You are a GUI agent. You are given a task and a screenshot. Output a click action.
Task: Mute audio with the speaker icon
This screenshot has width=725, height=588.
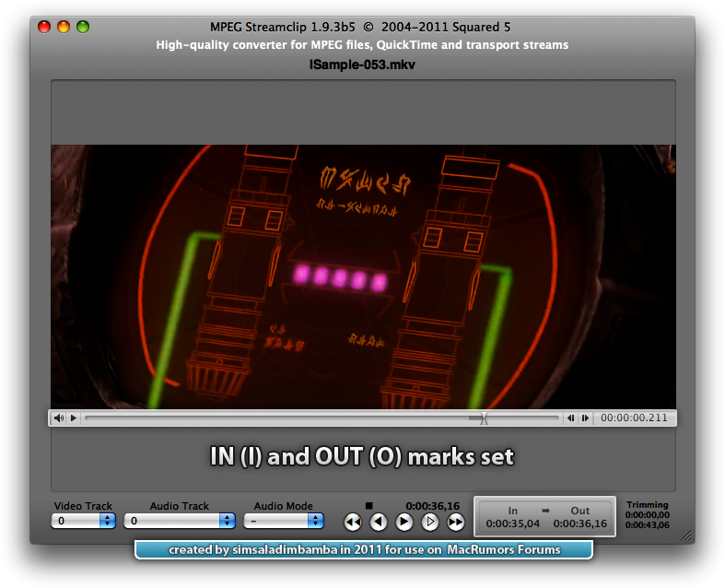[59, 418]
